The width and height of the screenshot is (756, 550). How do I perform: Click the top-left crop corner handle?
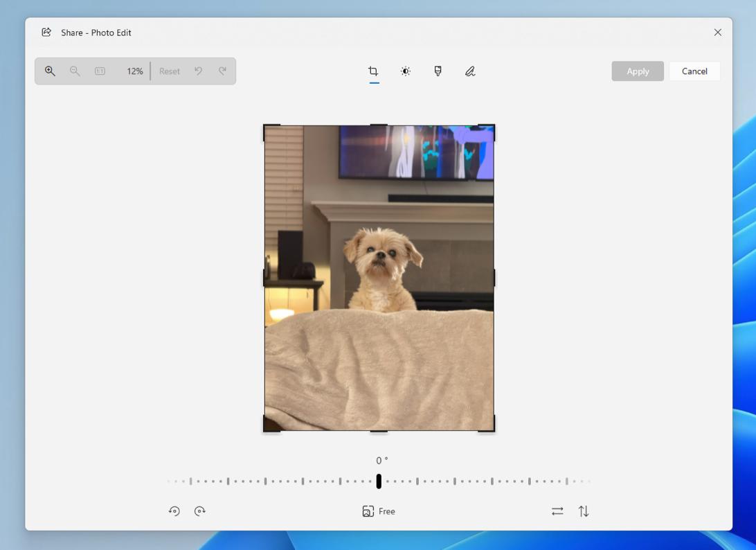click(x=265, y=127)
